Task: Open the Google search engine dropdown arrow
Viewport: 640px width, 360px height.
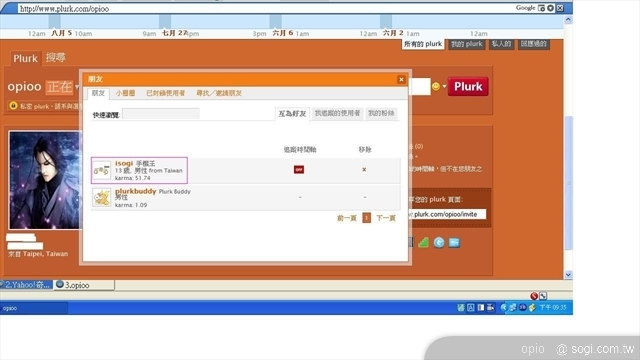Action: click(x=550, y=8)
